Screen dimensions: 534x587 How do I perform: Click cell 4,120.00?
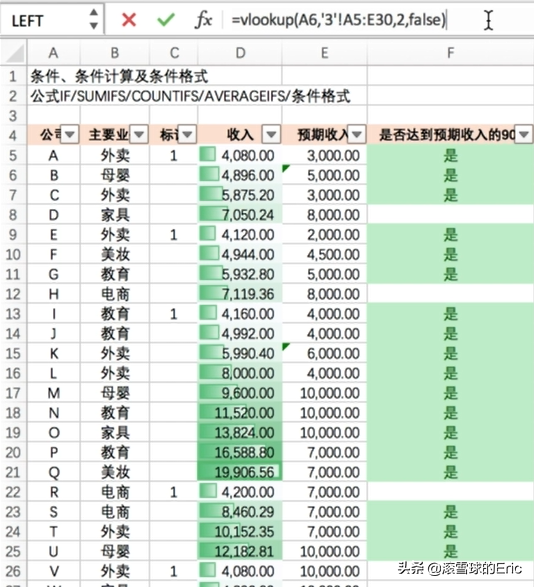[240, 235]
